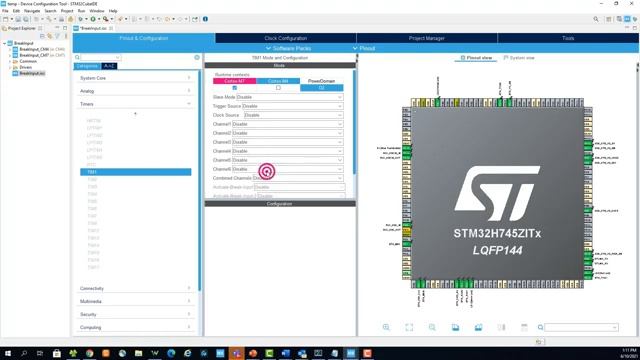
Task: Open the Window menu
Action: [97, 11]
